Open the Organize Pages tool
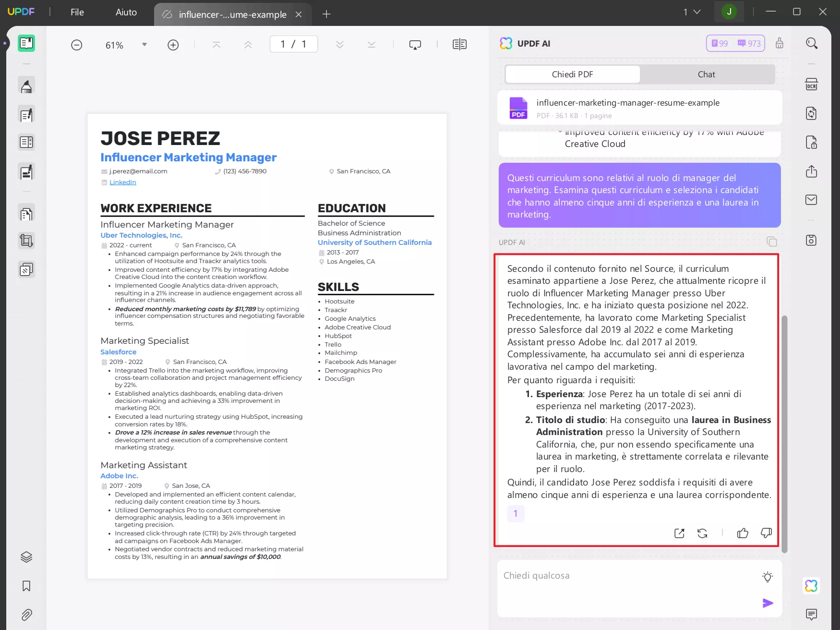Image resolution: width=840 pixels, height=630 pixels. 26,142
